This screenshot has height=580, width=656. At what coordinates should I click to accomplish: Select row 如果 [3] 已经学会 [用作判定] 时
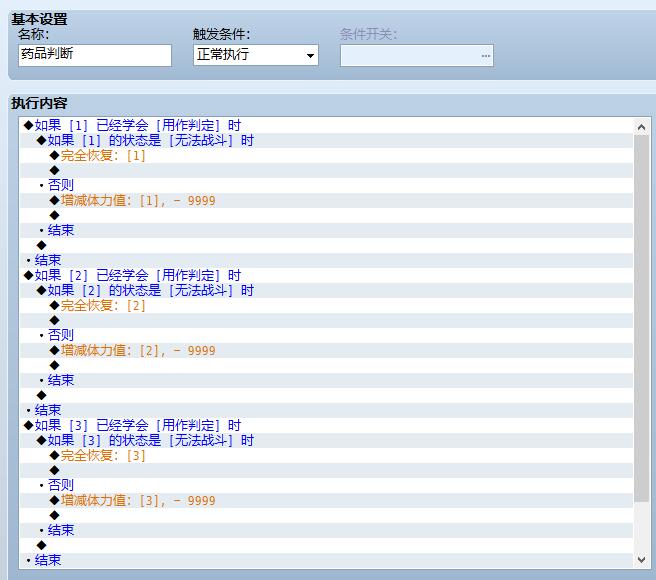point(326,425)
